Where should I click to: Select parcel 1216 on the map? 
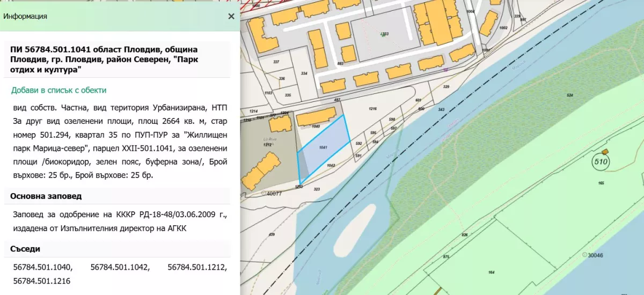pyautogui.click(x=373, y=109)
